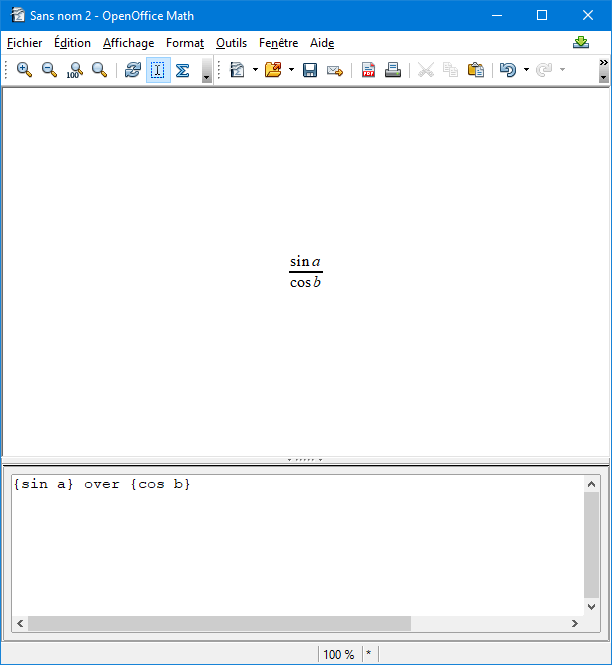Image resolution: width=612 pixels, height=665 pixels.
Task: Click in the formula command editor
Action: pos(298,545)
